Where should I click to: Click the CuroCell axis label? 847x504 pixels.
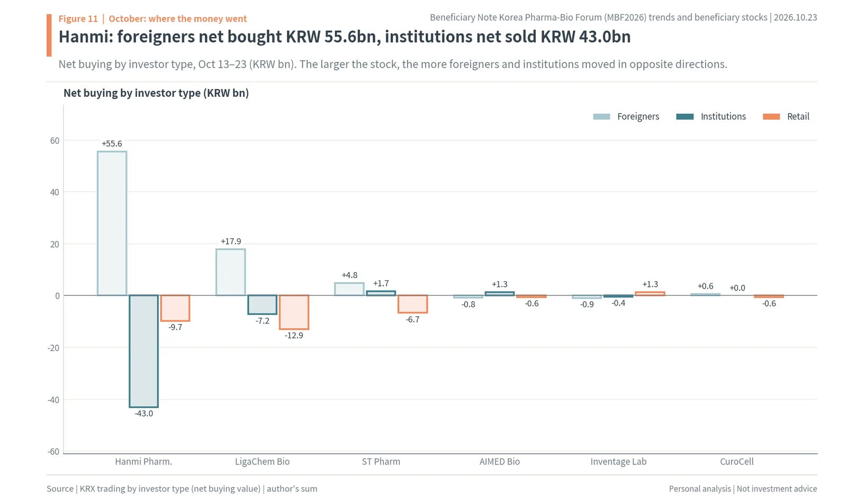(737, 462)
